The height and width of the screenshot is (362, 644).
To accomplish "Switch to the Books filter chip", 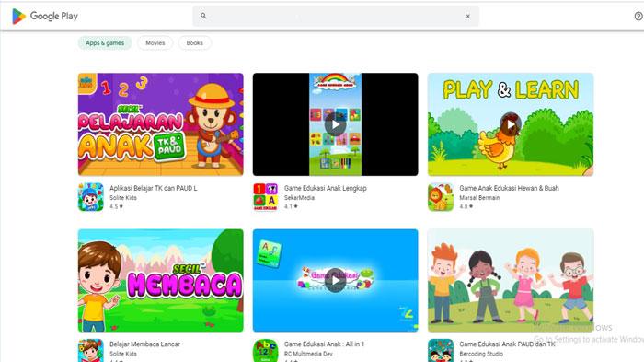I will pos(195,42).
